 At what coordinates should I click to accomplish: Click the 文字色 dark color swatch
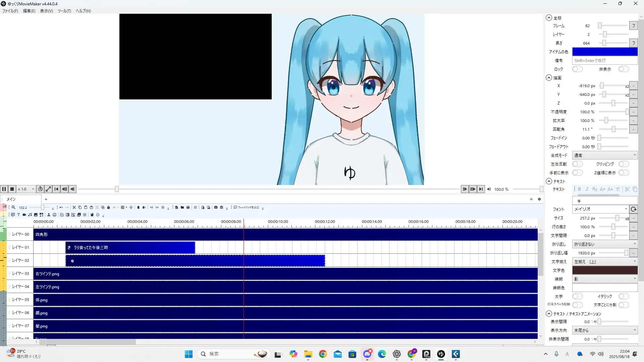[x=605, y=270]
